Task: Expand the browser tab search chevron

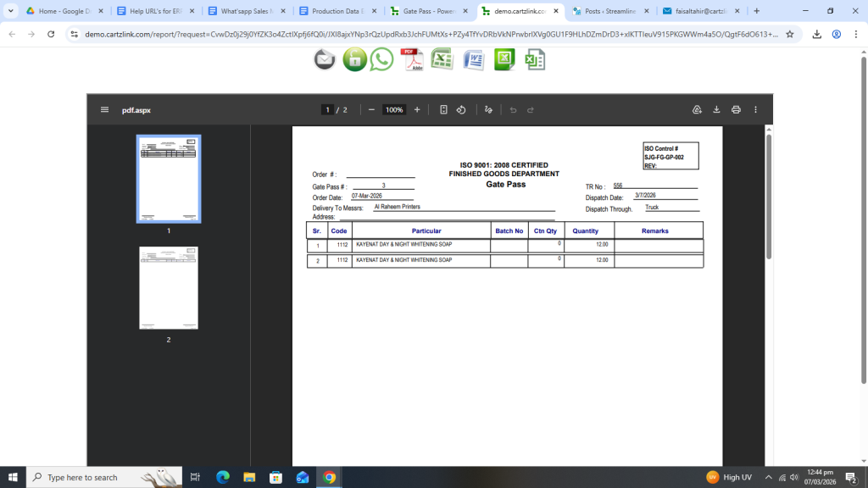Action: tap(11, 11)
